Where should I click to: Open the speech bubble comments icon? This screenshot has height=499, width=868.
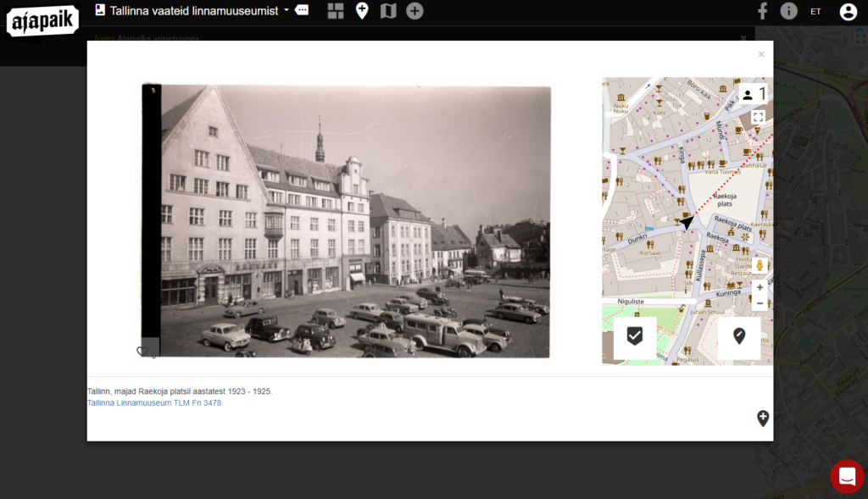[303, 11]
